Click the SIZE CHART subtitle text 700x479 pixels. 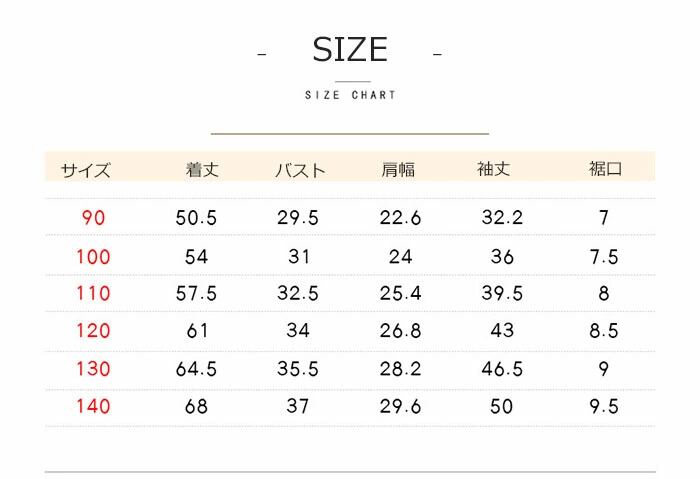tap(350, 95)
